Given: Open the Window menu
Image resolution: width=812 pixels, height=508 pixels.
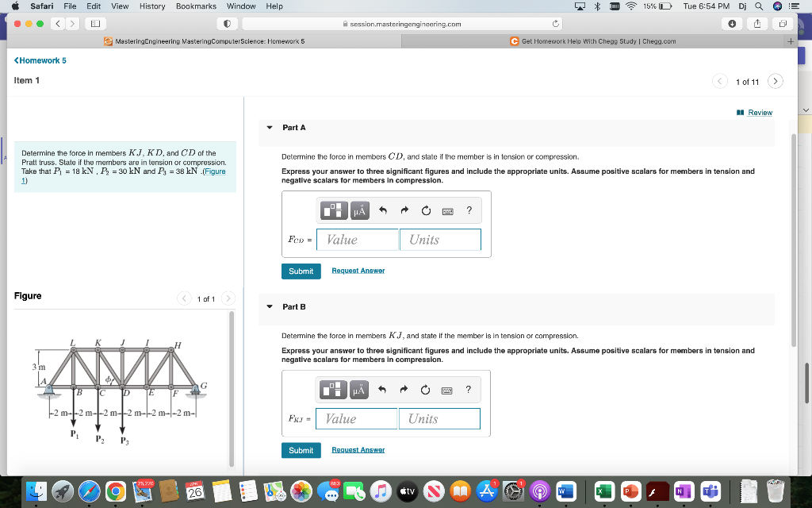Looking at the screenshot, I should (x=241, y=6).
